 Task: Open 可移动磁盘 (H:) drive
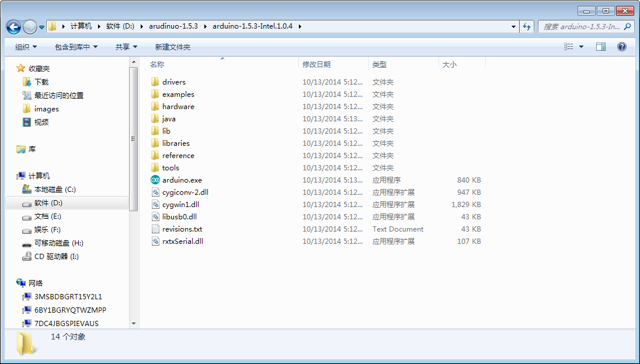[x=59, y=243]
